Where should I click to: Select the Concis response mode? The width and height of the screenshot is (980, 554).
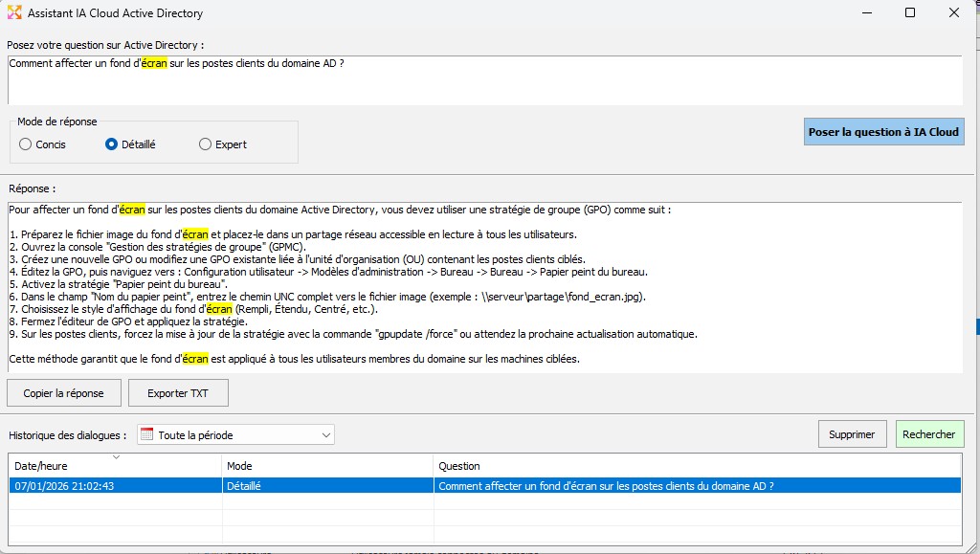26,144
